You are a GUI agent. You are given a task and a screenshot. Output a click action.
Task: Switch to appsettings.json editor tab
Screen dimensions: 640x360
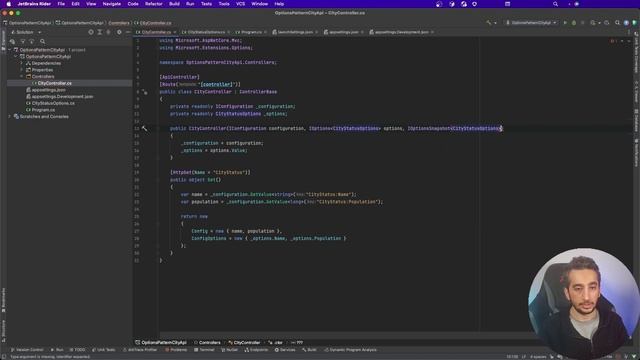344,32
